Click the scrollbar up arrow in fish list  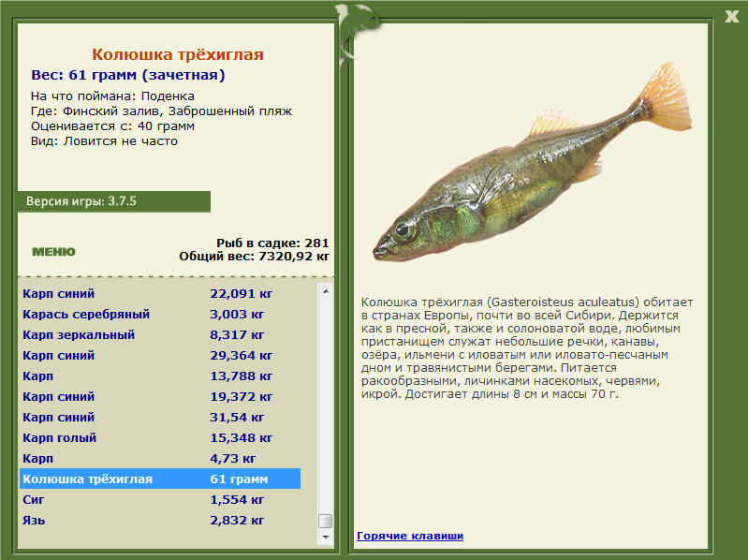pyautogui.click(x=326, y=291)
